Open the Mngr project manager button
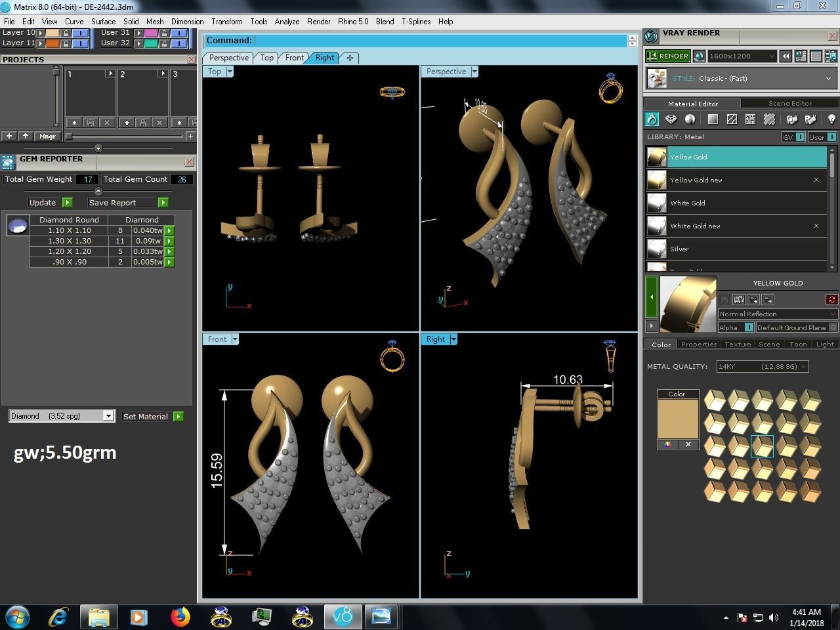The height and width of the screenshot is (630, 840). click(x=47, y=136)
